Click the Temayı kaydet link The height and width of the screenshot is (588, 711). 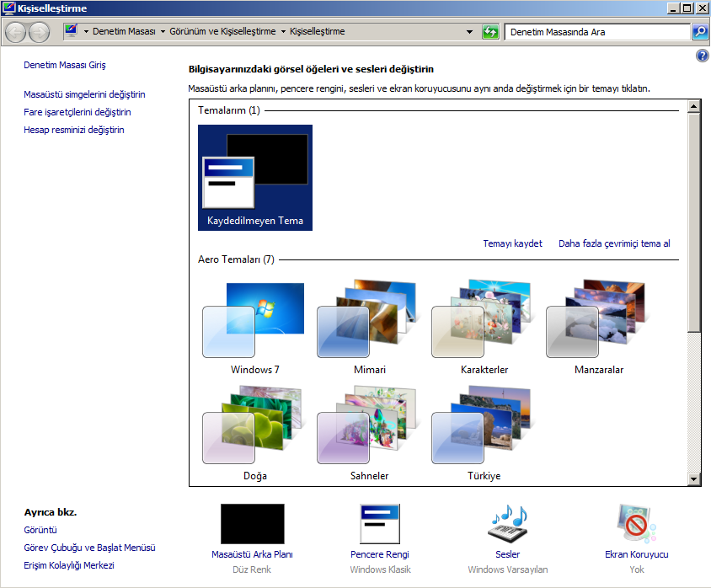(512, 243)
